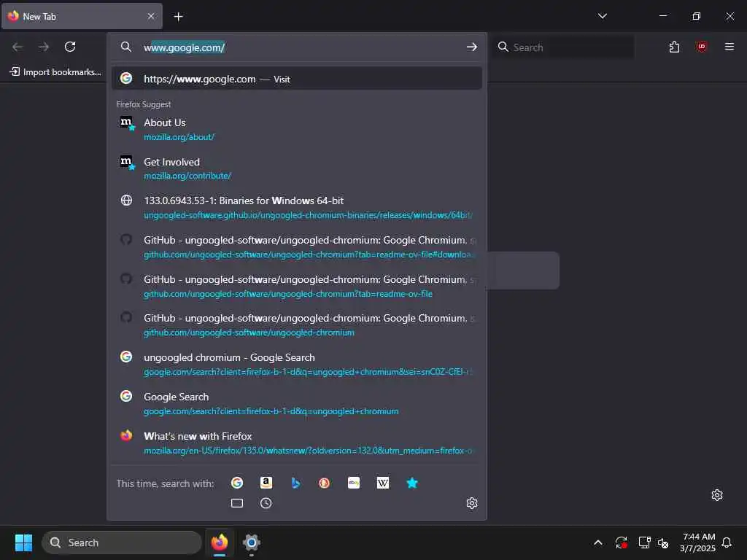Reload the current page
The width and height of the screenshot is (747, 560).
coord(70,47)
